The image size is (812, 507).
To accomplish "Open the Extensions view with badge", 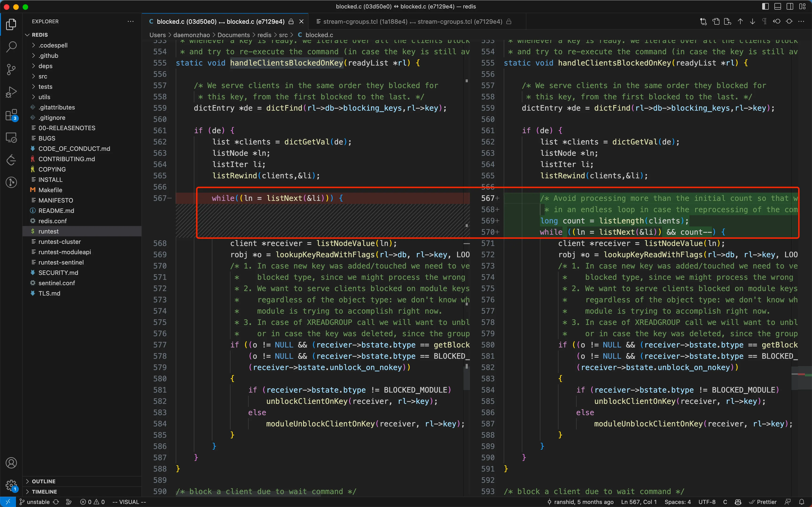I will pos(11,115).
